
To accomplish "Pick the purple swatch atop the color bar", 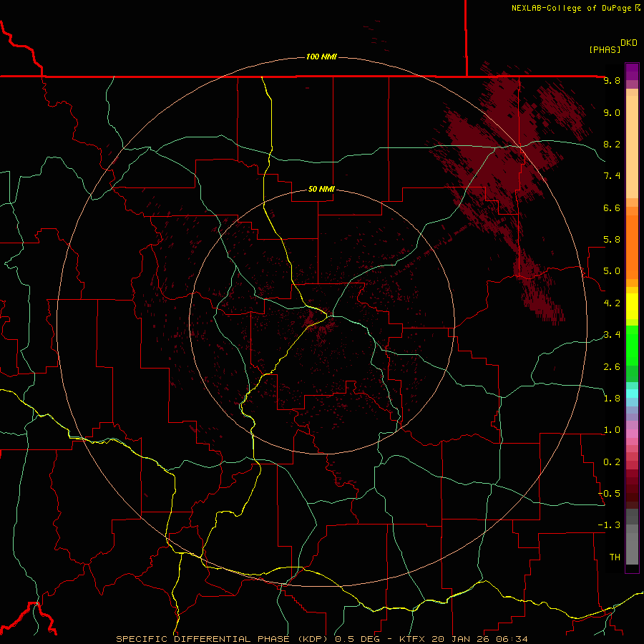I will (x=632, y=72).
